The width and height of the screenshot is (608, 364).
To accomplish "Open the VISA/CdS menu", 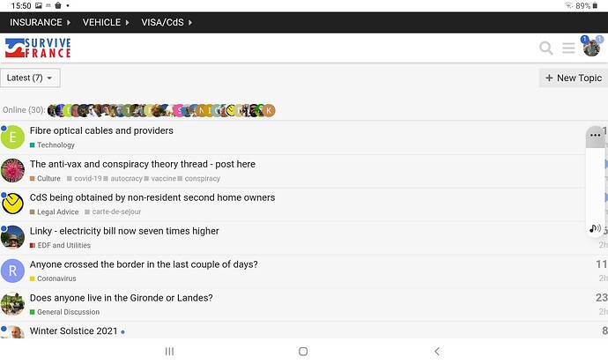I will coord(167,23).
